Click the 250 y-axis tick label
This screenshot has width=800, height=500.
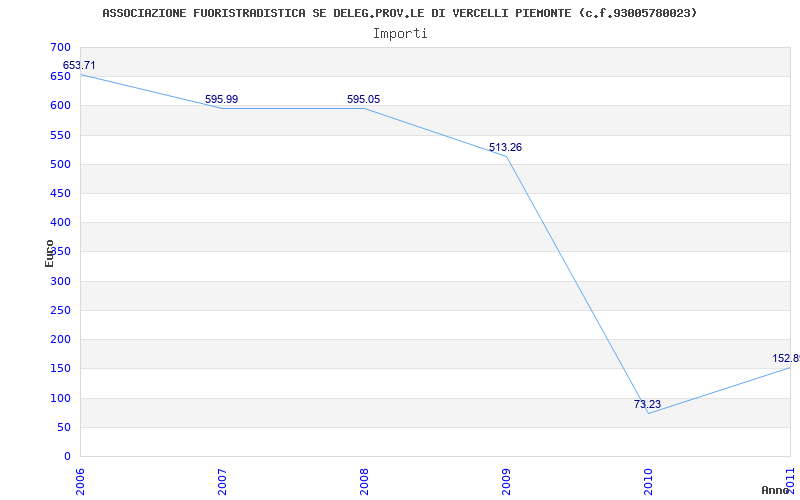pyautogui.click(x=60, y=310)
